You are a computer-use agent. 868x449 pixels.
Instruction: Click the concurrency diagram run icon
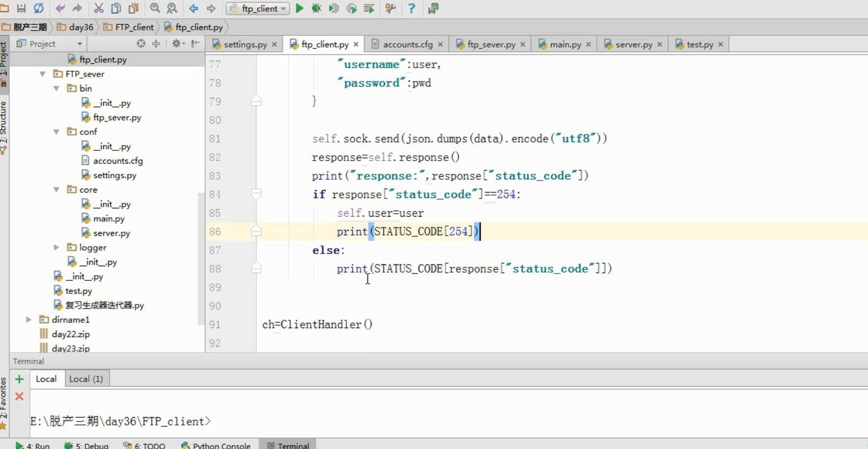[369, 8]
